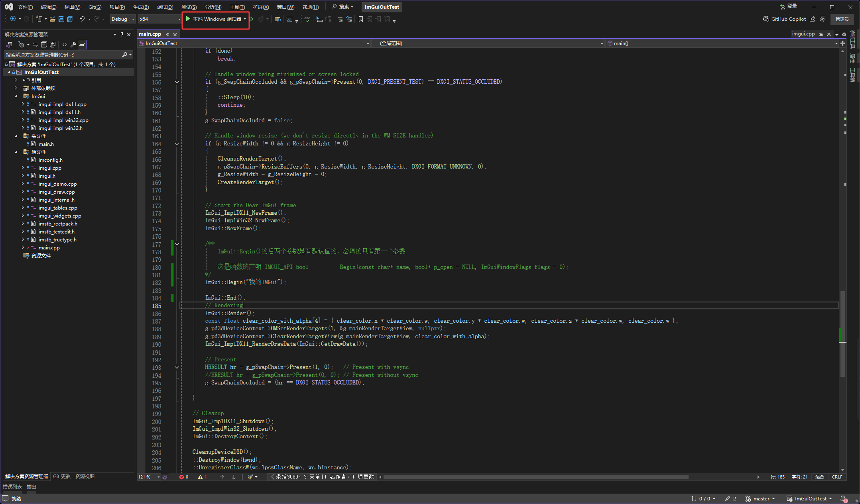Open the 121 % zoom dropdown
This screenshot has height=504, width=860.
pyautogui.click(x=149, y=477)
